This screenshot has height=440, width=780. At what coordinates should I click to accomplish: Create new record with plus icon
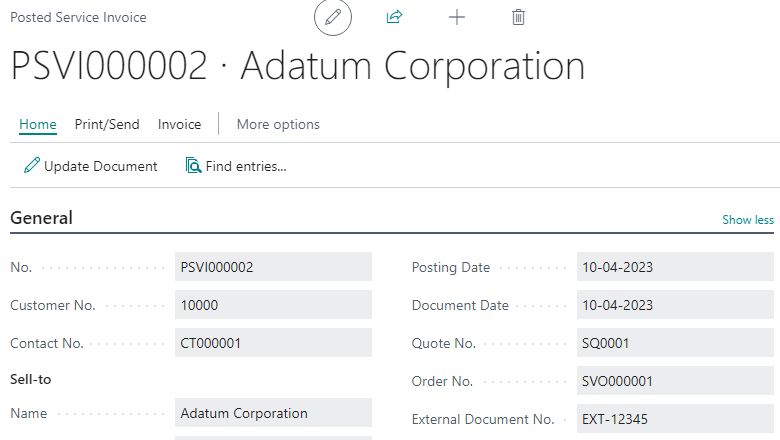tap(457, 17)
